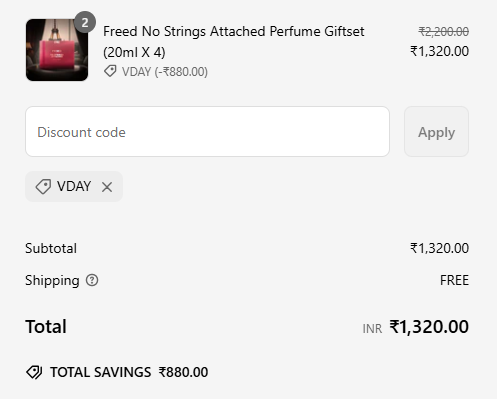Click the Subtotal amount ₹1,320.00

pyautogui.click(x=440, y=248)
